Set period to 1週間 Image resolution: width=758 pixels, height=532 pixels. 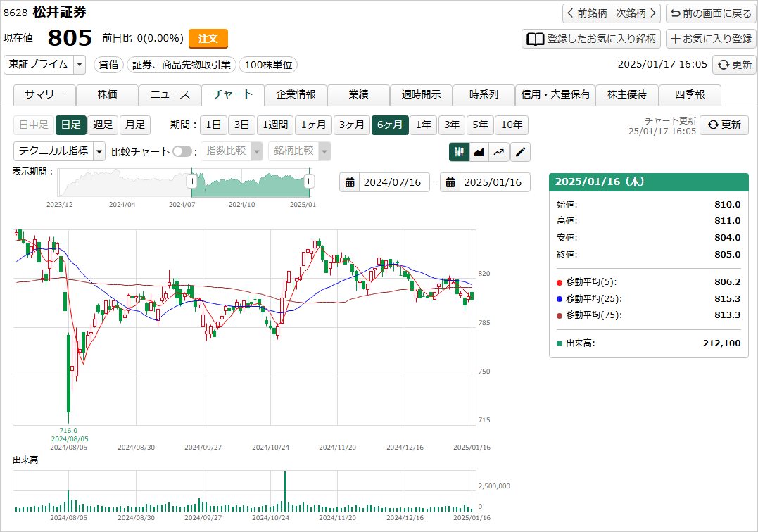(275, 125)
